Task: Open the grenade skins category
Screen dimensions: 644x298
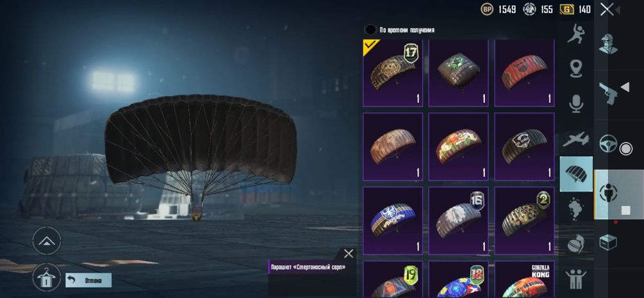Action: point(576,244)
